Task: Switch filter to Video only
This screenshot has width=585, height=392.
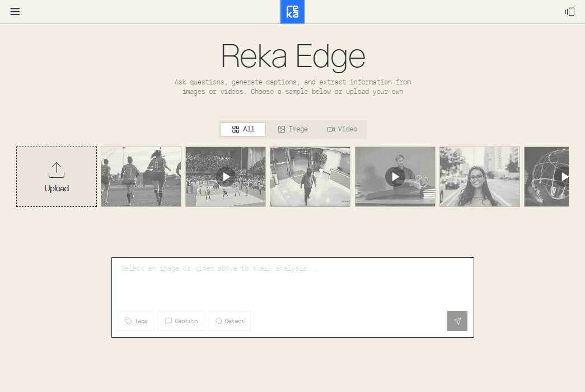Action: [342, 129]
